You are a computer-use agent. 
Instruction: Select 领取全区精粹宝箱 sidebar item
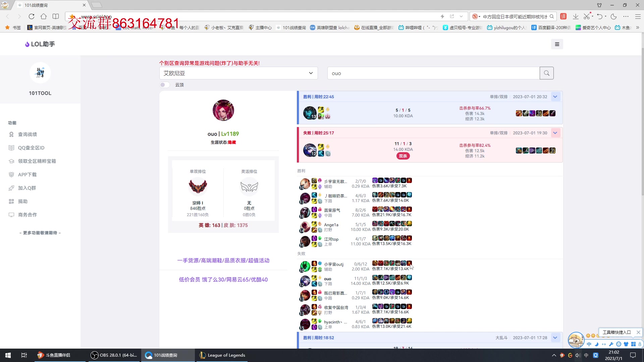(37, 161)
